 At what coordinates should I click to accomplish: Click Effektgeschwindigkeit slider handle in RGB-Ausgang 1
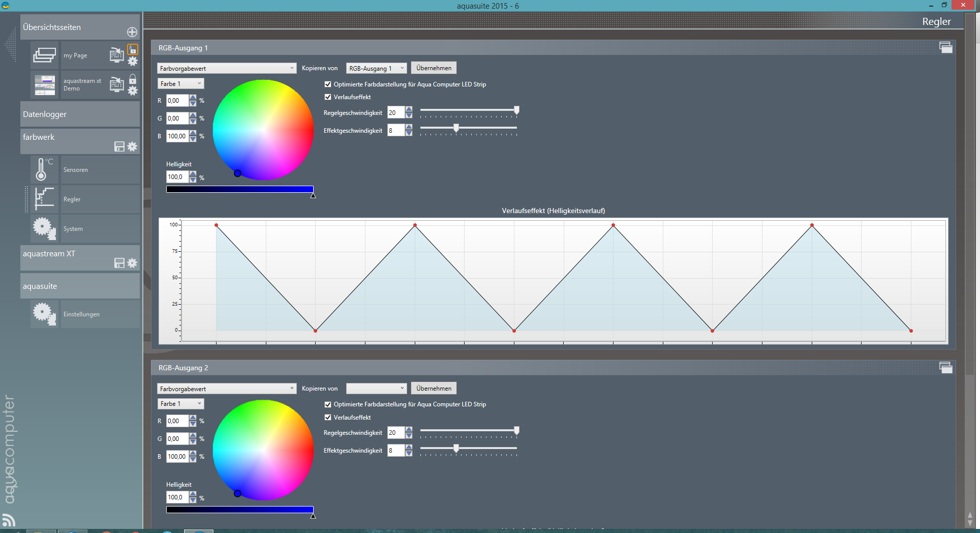[x=456, y=128]
